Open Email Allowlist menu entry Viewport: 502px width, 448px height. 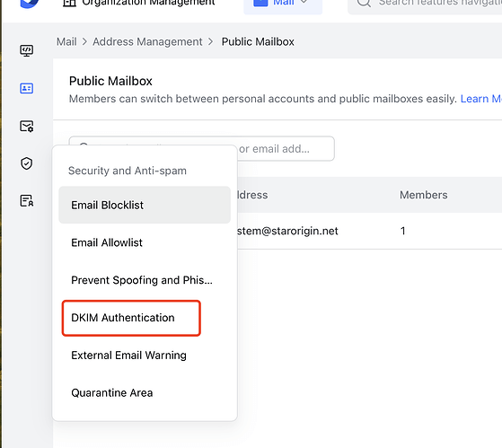[x=145, y=242]
